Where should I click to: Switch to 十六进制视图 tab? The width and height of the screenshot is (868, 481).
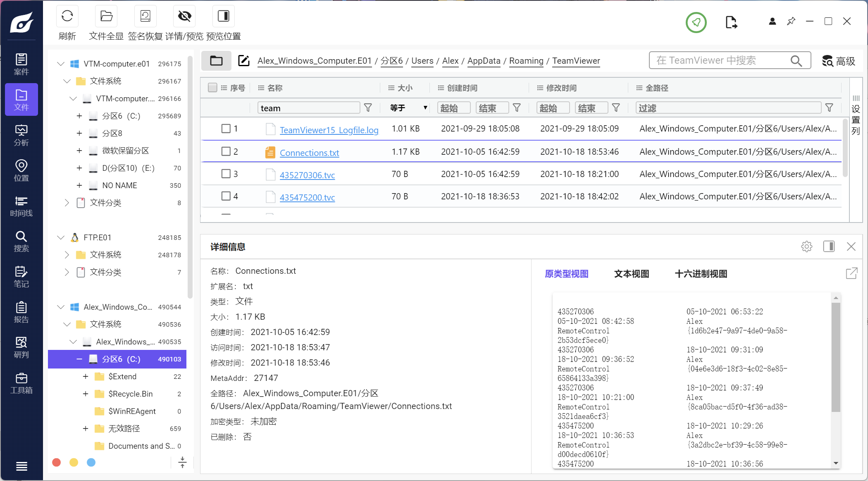coord(701,274)
